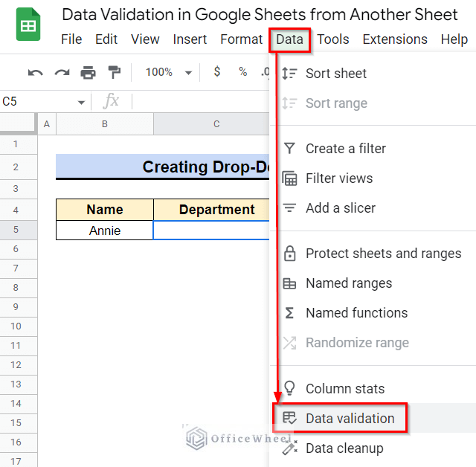Open the Extensions menu
Screen dimensions: 476x467
pyautogui.click(x=395, y=39)
